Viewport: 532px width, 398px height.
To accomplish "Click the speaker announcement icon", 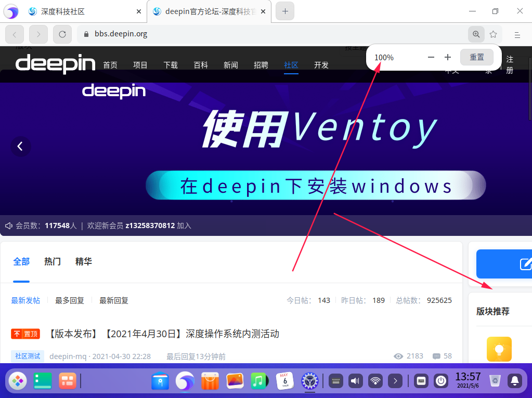I will [x=8, y=226].
